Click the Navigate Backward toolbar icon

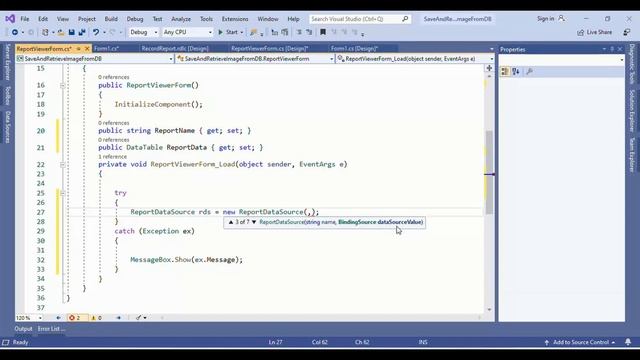point(15,32)
